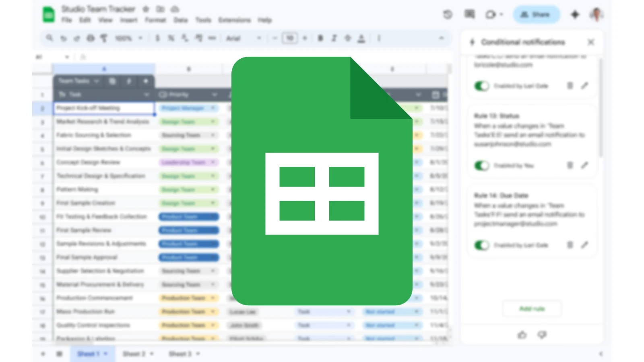
Task: Open the Task column header dropdown
Action: (x=147, y=95)
